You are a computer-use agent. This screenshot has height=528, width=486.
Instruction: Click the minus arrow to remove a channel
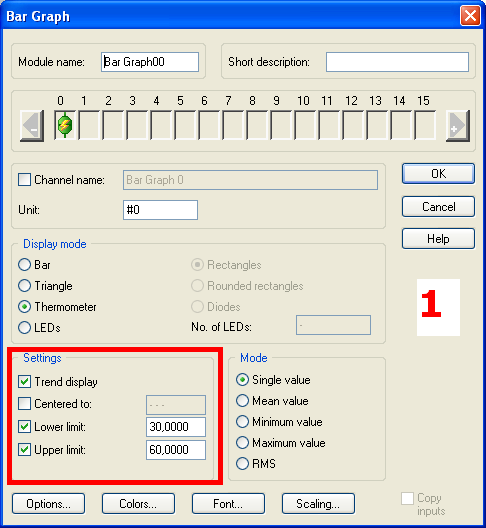coord(32,126)
